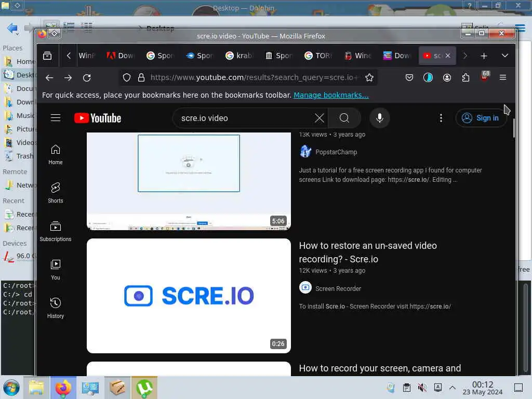Screen dimensions: 532x399
Task: Click the YouTube search magnifier button
Action: [x=344, y=118]
